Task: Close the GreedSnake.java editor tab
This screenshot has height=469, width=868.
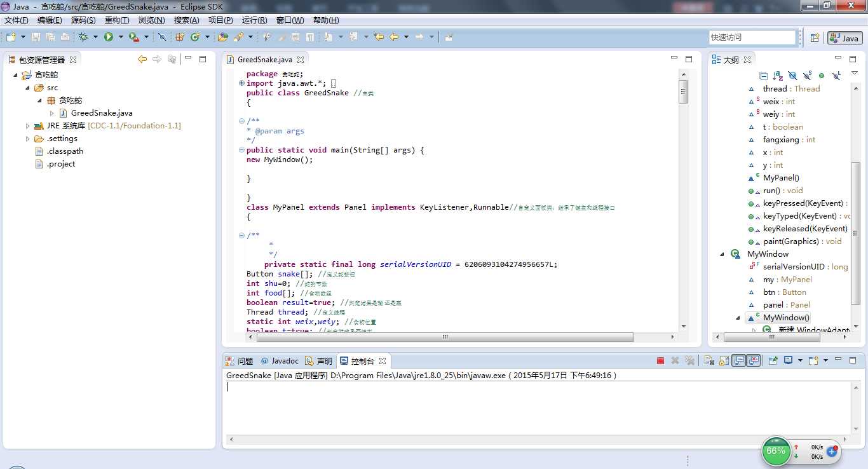Action: (x=301, y=59)
